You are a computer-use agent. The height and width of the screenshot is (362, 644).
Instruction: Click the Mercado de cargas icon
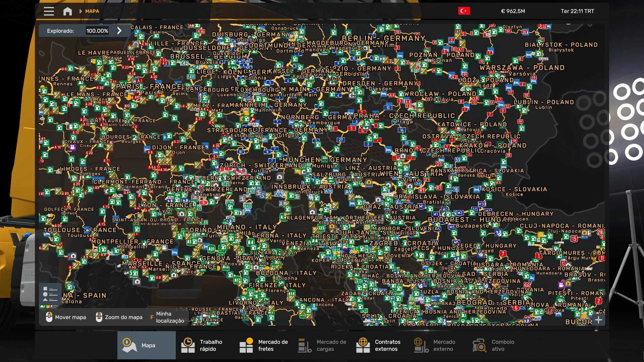(305, 345)
